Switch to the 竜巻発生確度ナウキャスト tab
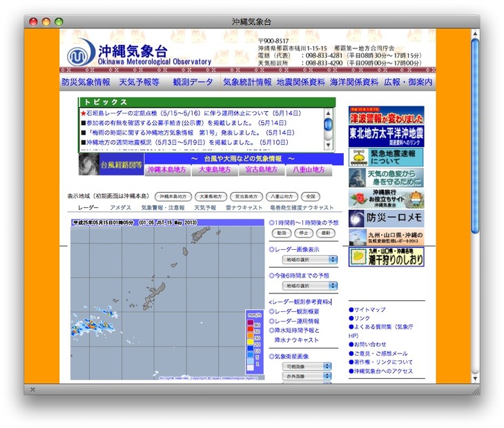Image resolution: width=504 pixels, height=428 pixels. [302, 208]
